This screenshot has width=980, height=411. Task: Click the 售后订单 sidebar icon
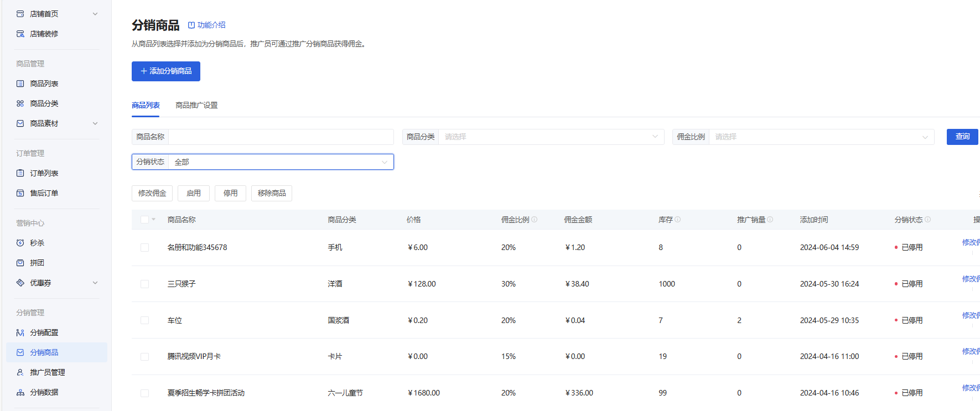tap(20, 193)
